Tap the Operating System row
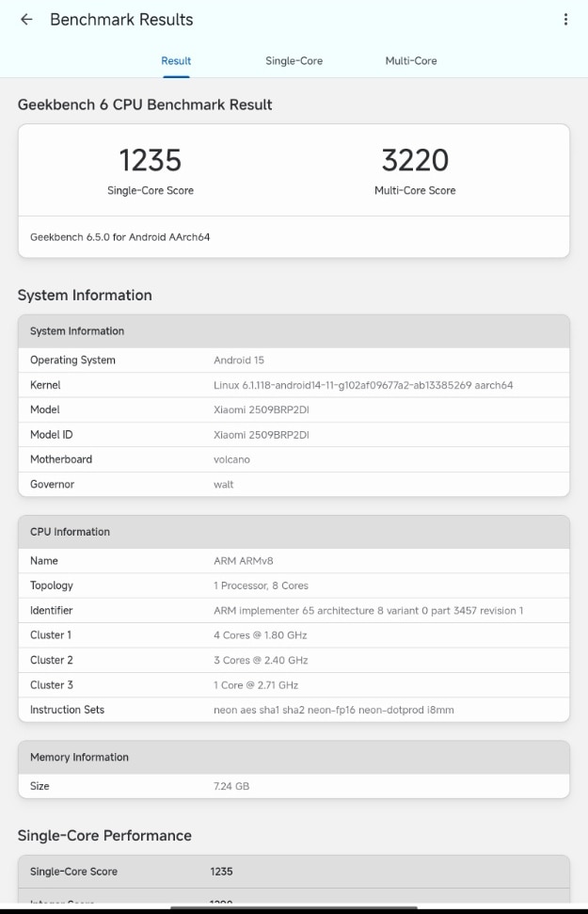 point(294,361)
